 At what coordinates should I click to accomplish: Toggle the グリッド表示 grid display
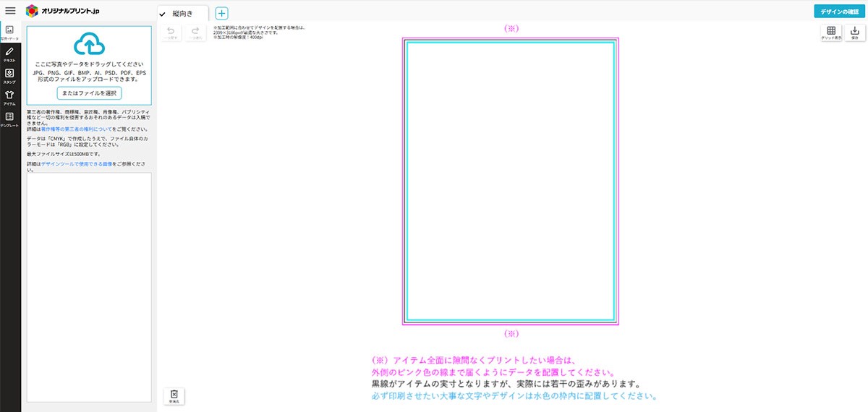831,33
